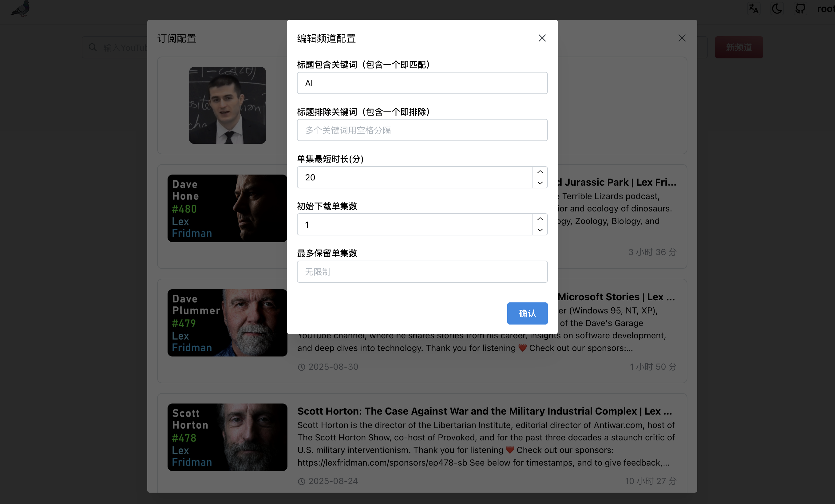Viewport: 835px width, 504px height.
Task: Click the 2025-08-24 date text
Action: pos(333,481)
